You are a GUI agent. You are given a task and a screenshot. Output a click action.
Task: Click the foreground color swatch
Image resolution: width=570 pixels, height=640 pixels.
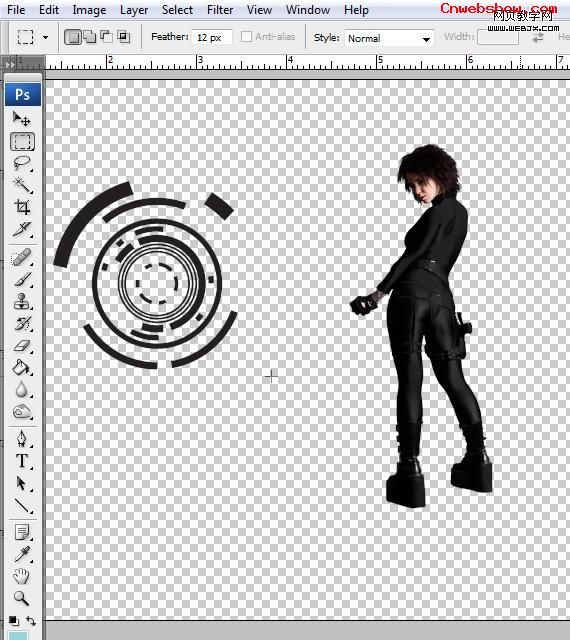pyautogui.click(x=18, y=636)
